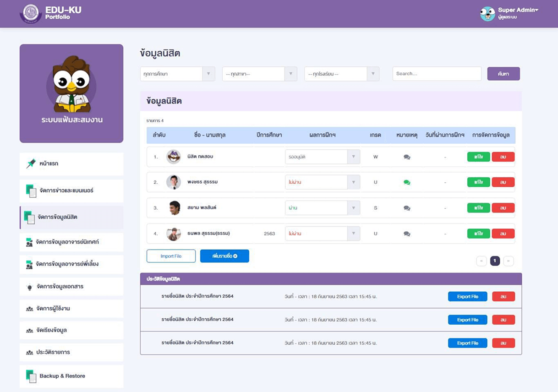The width and height of the screenshot is (558, 392).
Task: Click the first Export File button
Action: tap(467, 297)
